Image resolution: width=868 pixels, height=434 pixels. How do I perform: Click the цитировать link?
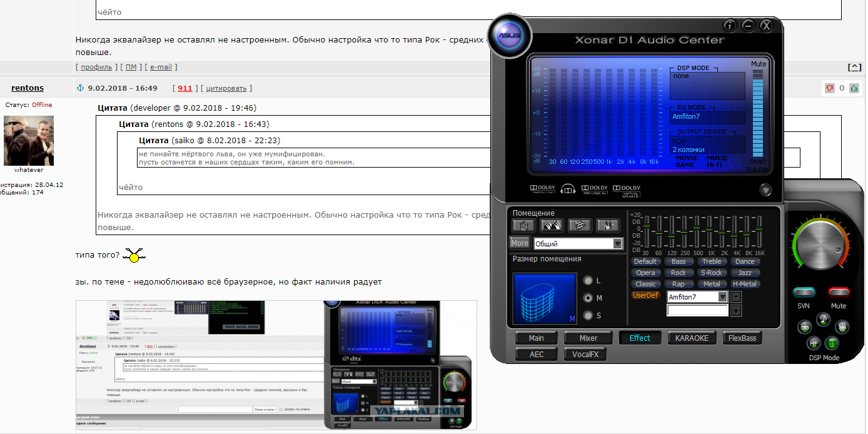tap(226, 88)
